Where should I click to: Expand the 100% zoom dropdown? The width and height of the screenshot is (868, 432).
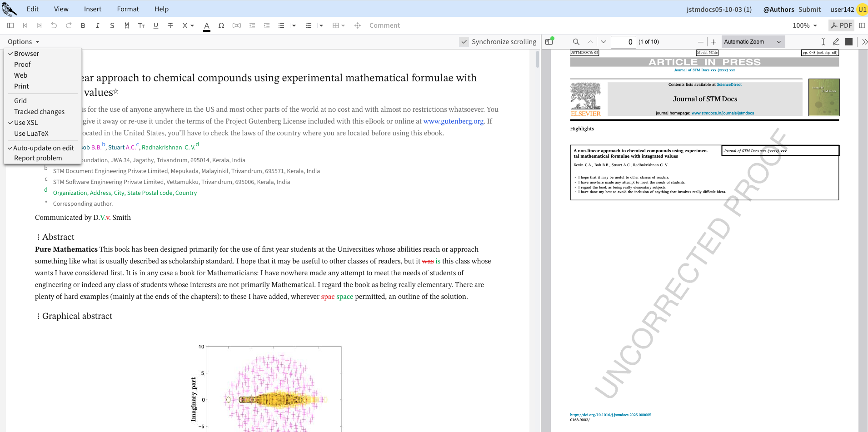pyautogui.click(x=805, y=25)
